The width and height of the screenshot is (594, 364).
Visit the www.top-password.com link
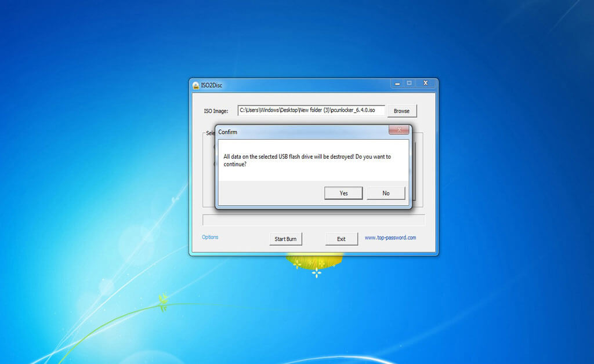[390, 238]
